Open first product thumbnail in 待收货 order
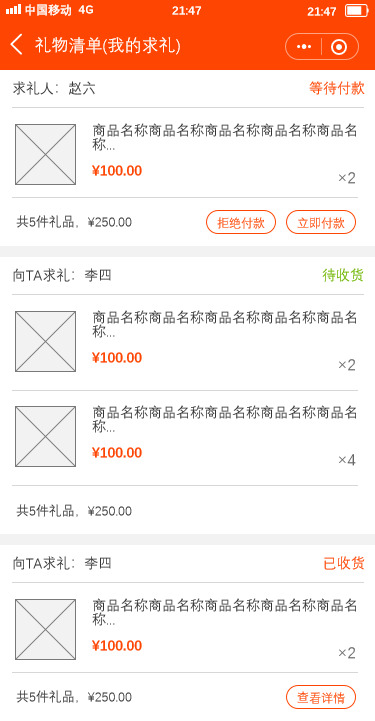375x721 pixels. coord(45,342)
